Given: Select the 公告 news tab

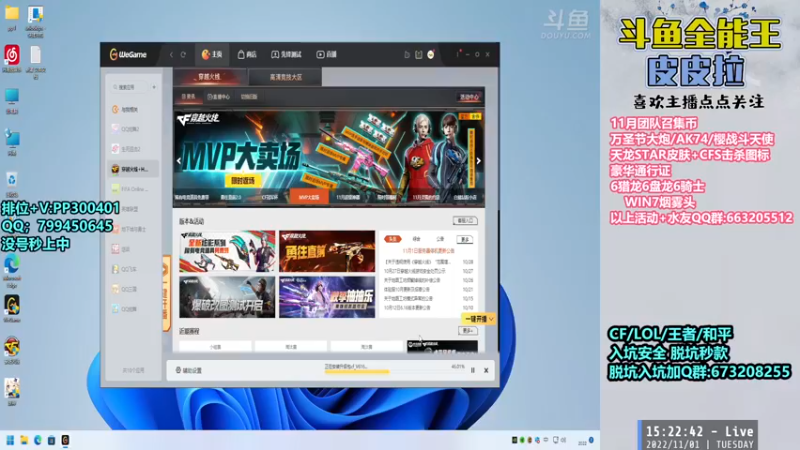Looking at the screenshot, I should tap(440, 239).
